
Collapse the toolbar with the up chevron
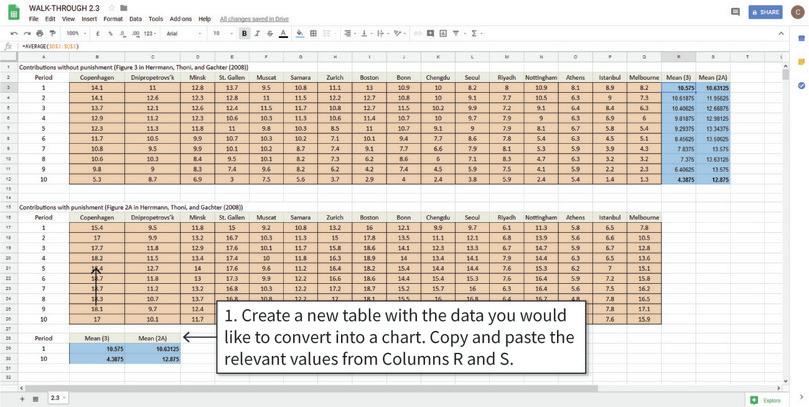point(781,34)
